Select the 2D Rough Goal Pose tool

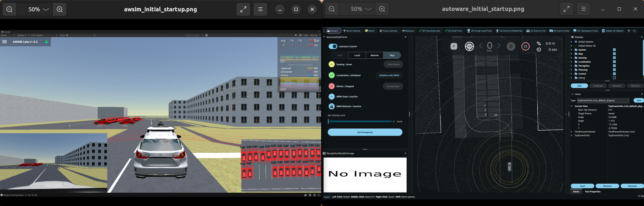coord(479,31)
